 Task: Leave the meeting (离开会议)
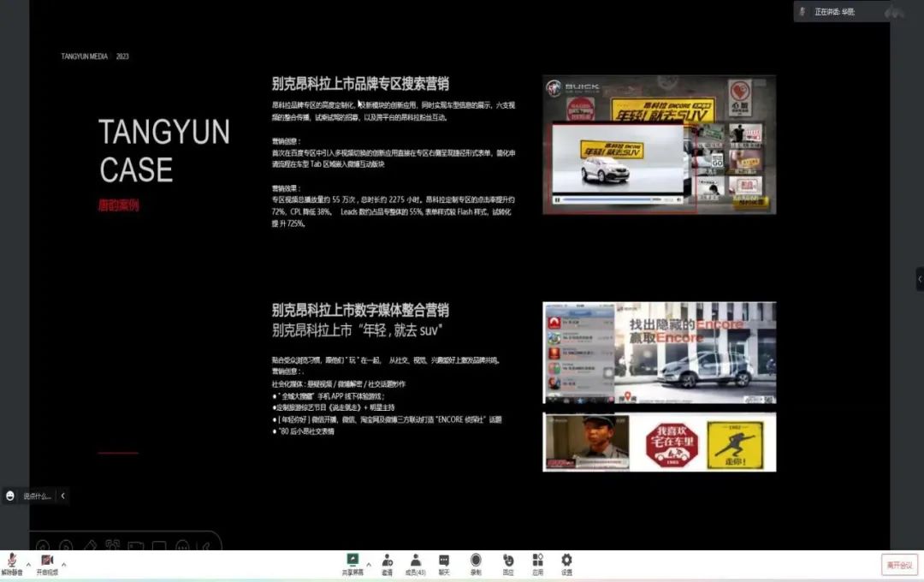click(x=899, y=565)
